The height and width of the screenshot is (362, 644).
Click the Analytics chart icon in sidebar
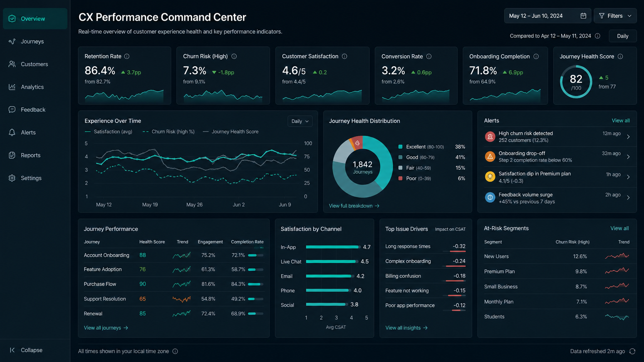(12, 87)
